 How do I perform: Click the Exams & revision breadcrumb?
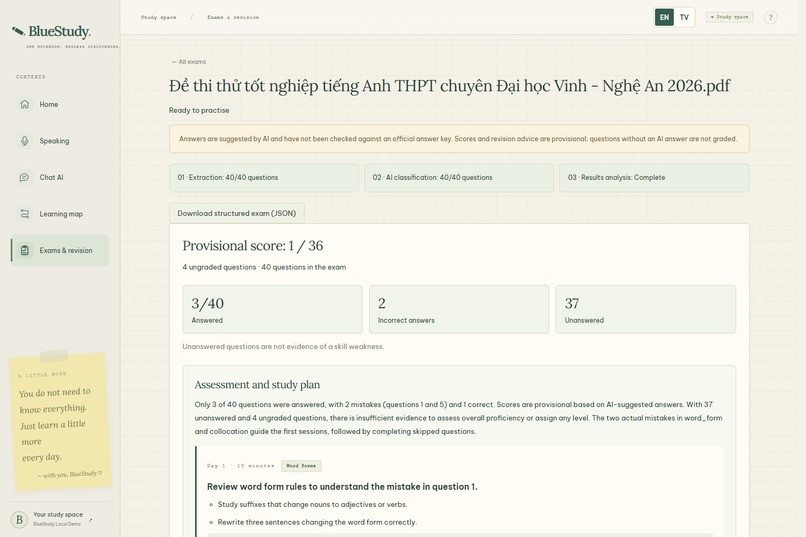pyautogui.click(x=233, y=17)
